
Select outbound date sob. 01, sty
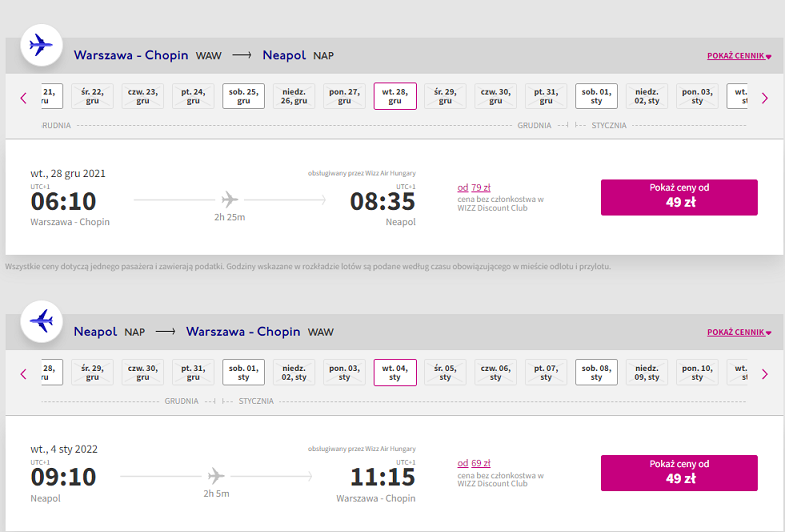(596, 96)
